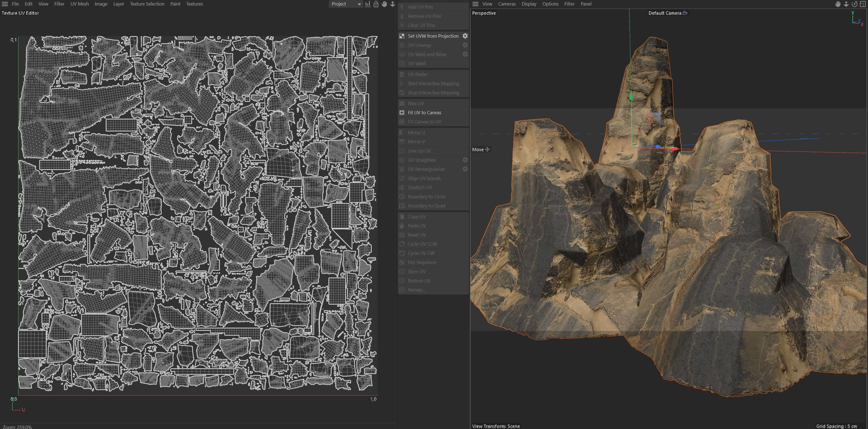This screenshot has height=429, width=868.
Task: Click Fit UV to Canvas command
Action: (424, 113)
